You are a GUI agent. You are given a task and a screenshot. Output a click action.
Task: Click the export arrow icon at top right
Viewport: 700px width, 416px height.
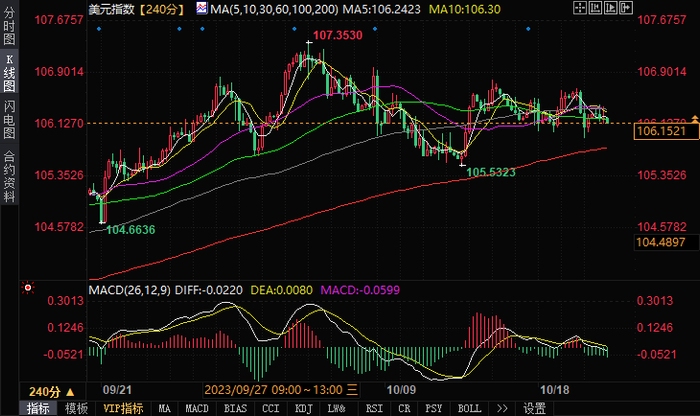[x=626, y=8]
